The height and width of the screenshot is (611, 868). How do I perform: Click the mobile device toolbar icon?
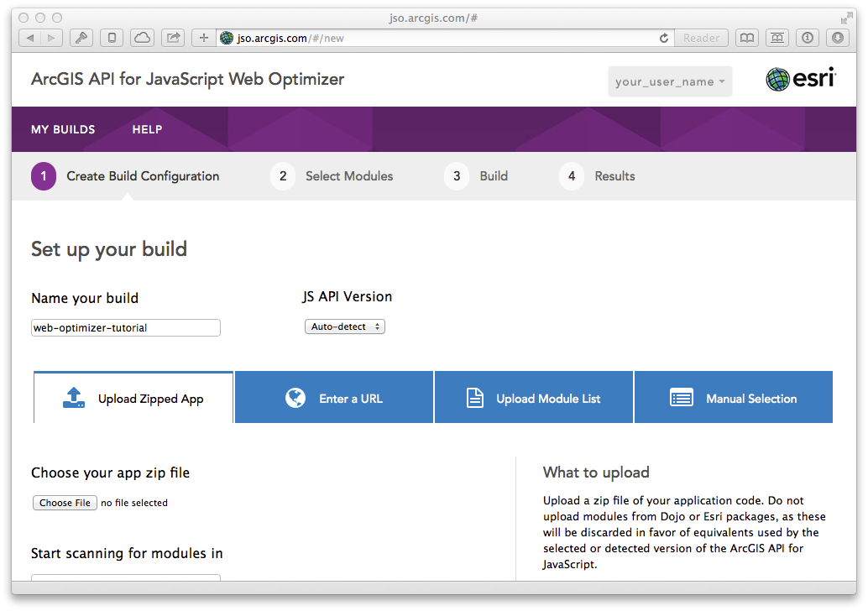click(112, 39)
